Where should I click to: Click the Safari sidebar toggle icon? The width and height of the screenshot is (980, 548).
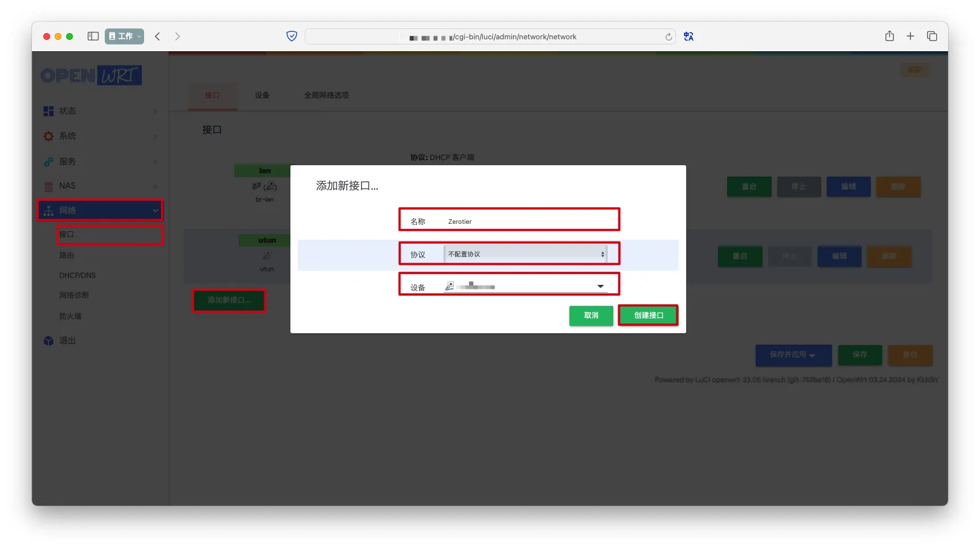pos(93,36)
